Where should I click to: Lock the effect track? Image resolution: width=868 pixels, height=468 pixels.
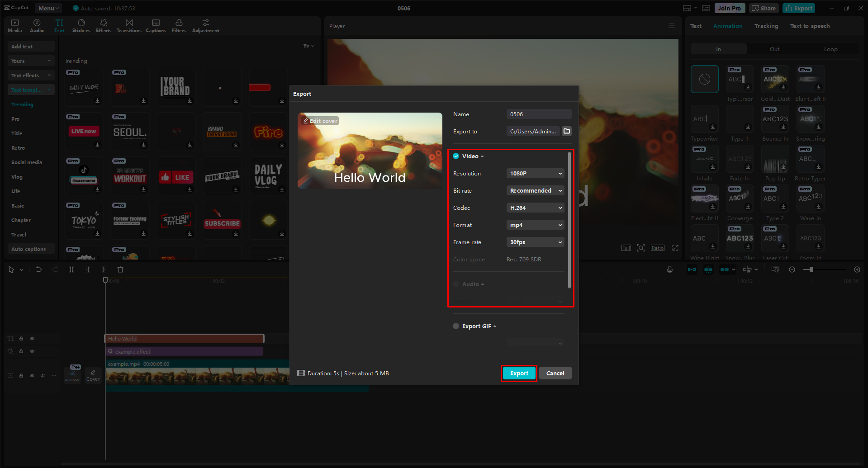[x=21, y=351]
